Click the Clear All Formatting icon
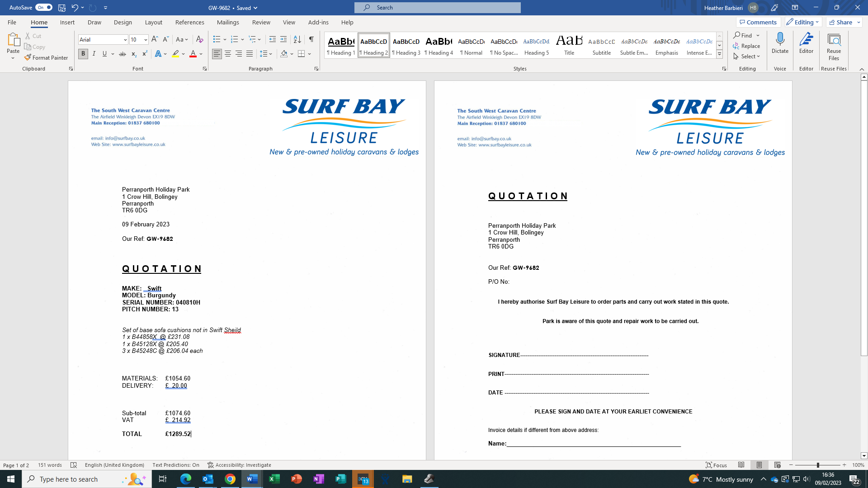 point(199,39)
